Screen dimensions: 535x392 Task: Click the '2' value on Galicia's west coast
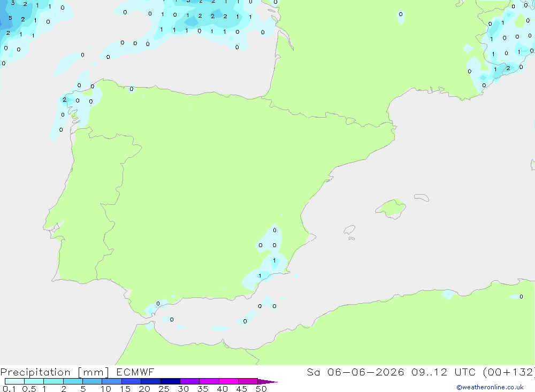coord(65,99)
